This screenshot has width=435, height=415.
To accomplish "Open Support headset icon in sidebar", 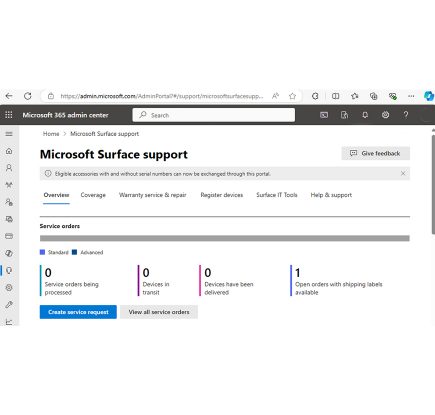I will tap(9, 270).
